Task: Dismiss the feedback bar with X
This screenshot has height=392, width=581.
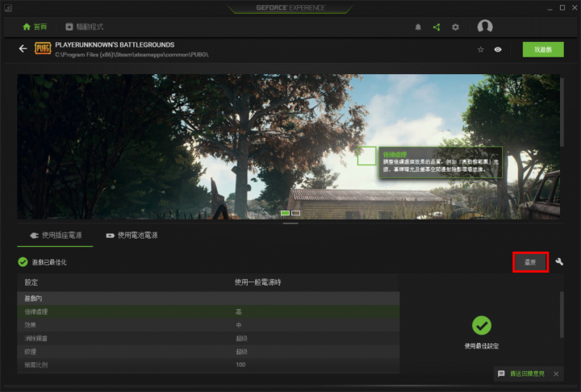Action: (556, 373)
